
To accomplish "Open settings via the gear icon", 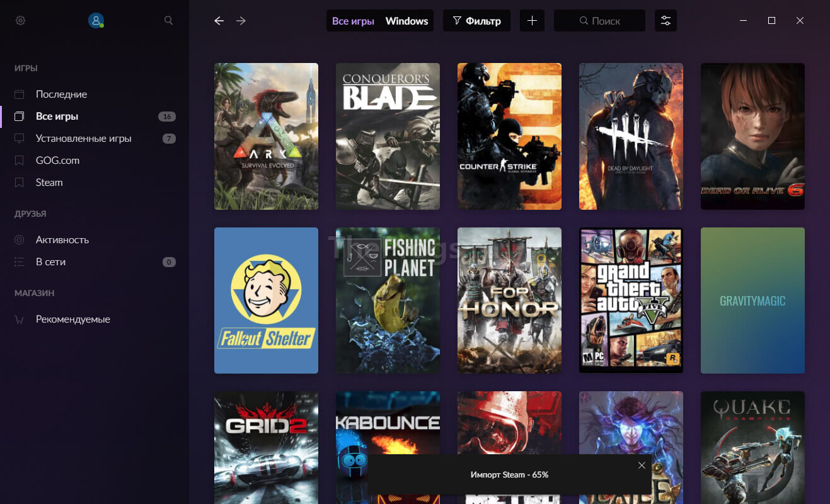I will tap(20, 21).
